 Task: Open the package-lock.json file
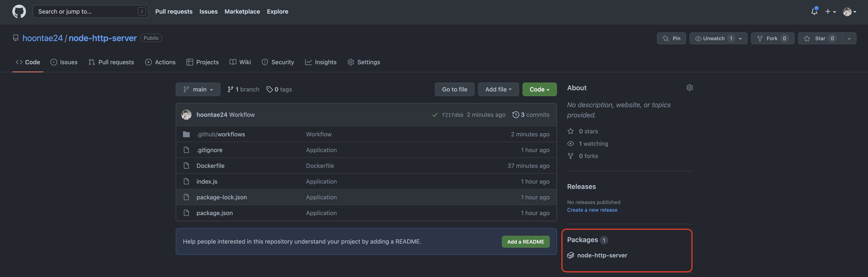click(x=222, y=197)
